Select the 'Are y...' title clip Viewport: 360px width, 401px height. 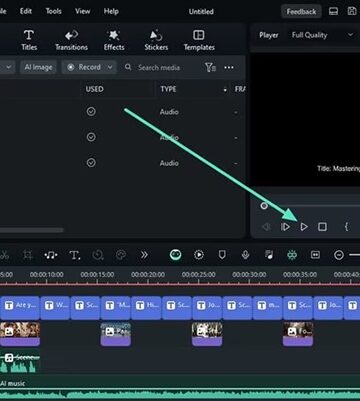20,308
